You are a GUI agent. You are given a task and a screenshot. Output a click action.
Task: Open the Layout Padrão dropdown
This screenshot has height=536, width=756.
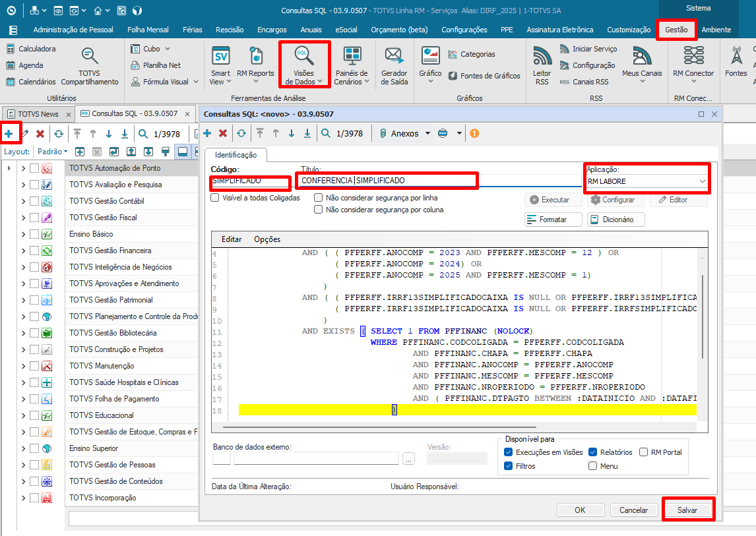point(53,152)
